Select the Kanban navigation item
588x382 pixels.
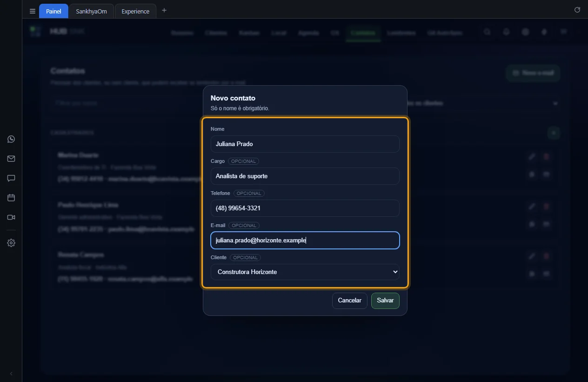click(x=249, y=33)
